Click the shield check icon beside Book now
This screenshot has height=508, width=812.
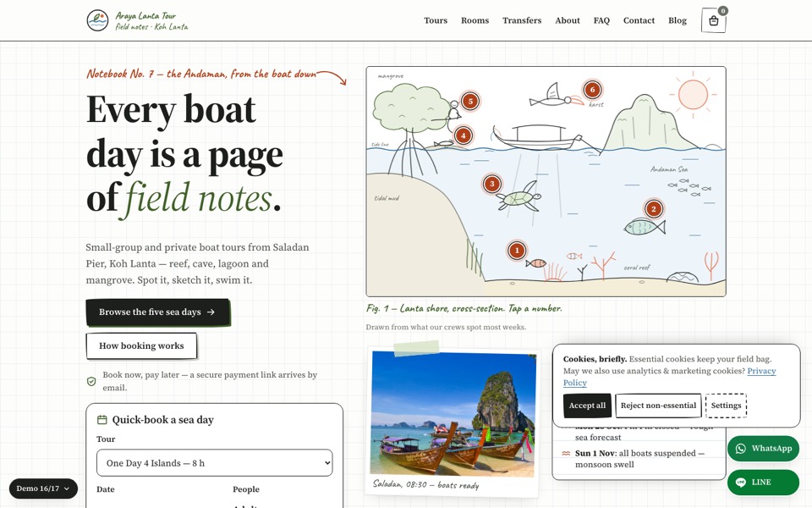tap(91, 382)
